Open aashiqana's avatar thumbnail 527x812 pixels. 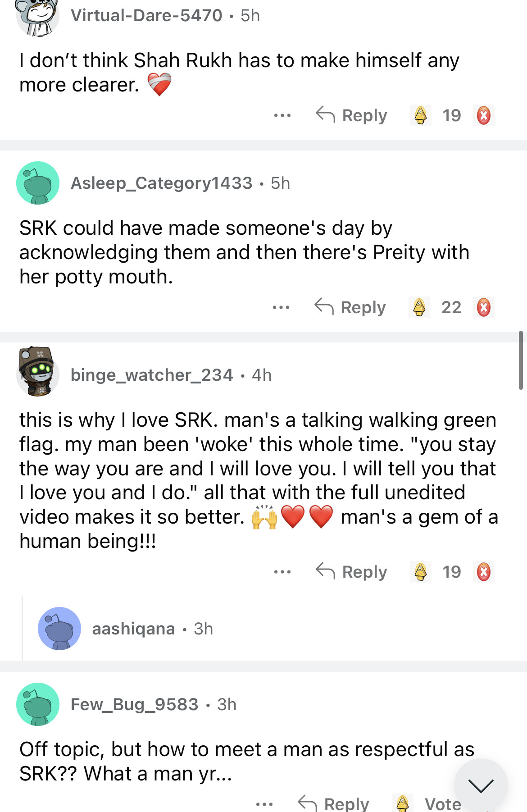click(59, 629)
